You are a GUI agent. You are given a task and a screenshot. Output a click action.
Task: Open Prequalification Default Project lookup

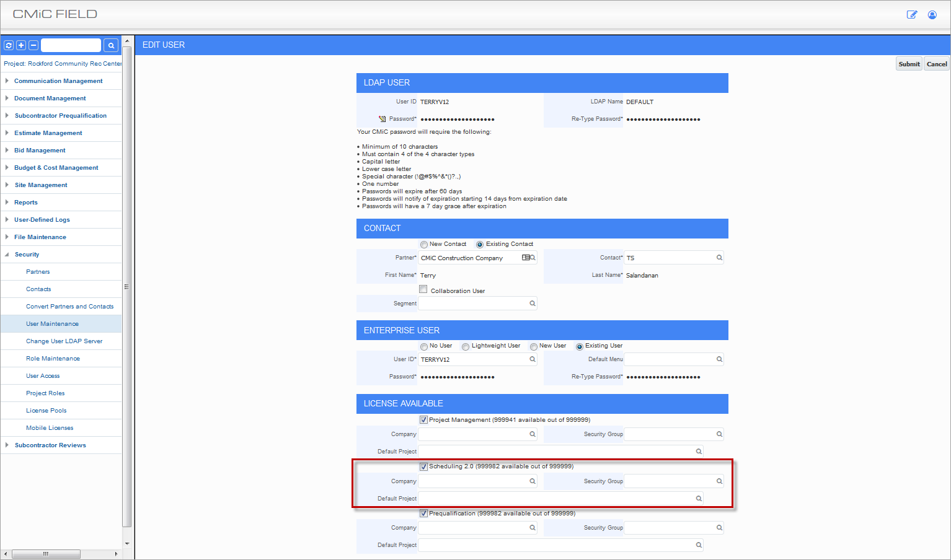click(699, 545)
